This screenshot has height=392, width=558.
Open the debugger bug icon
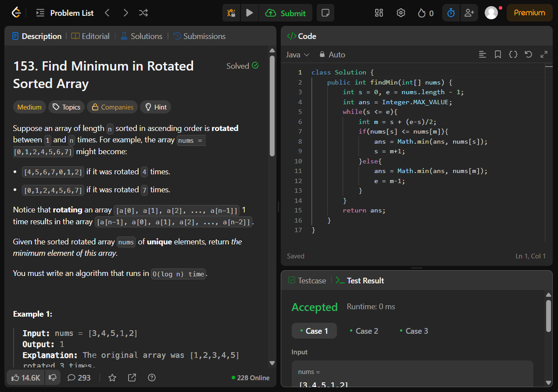231,13
